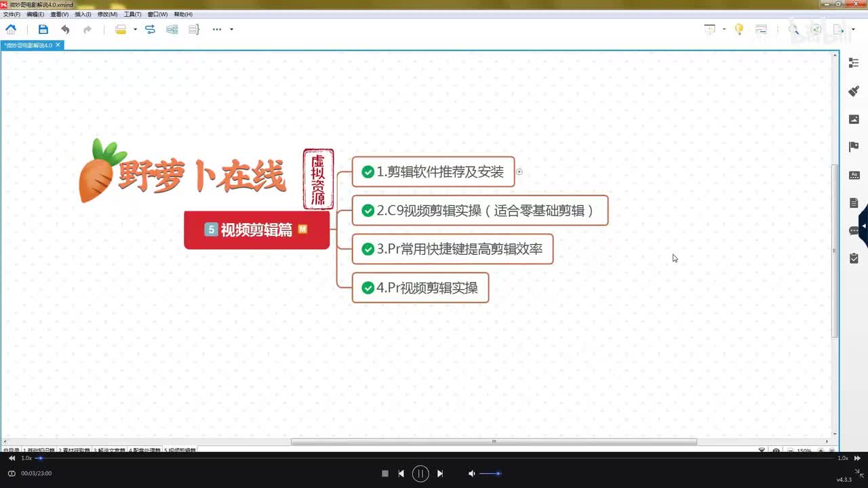Open the Format paintbrush panel

click(x=854, y=91)
